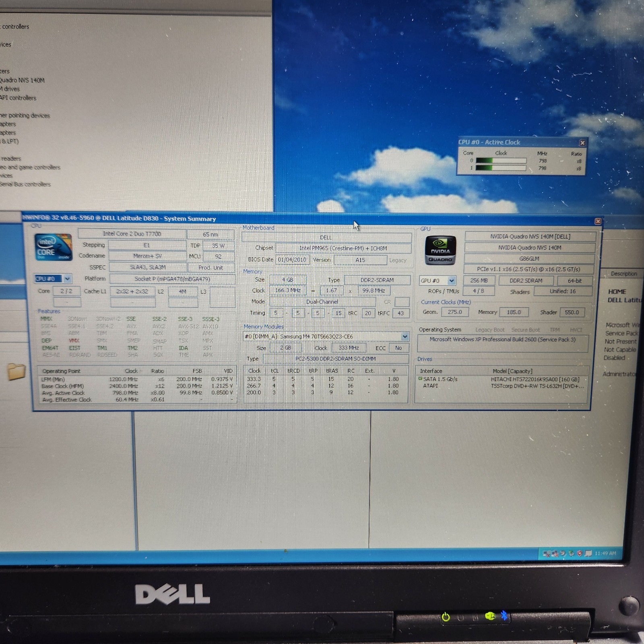Click the red security shield tray icon
Screen dimensions: 644x644
tap(580, 553)
